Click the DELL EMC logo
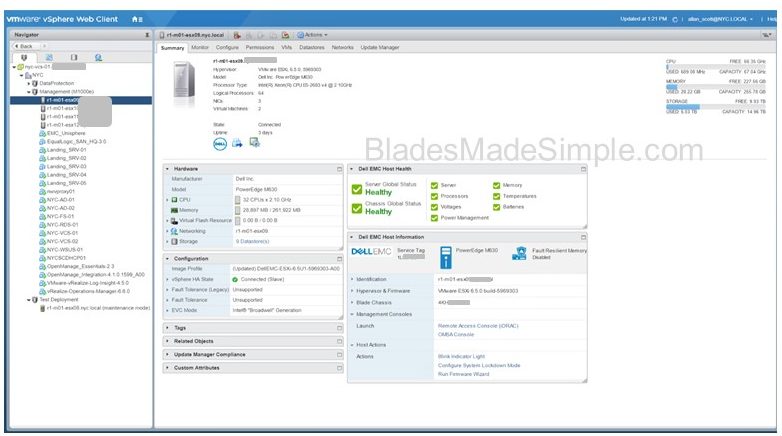 371,251
